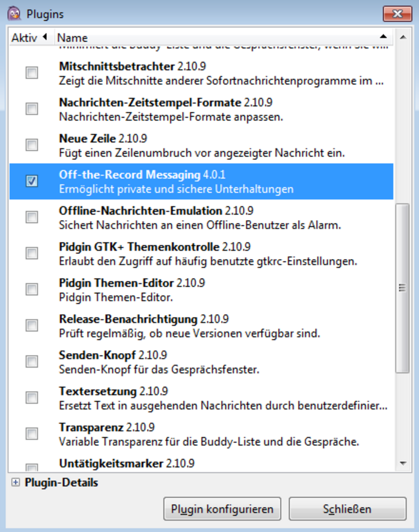Select Pidgin GTK+ Themenkontrolle row

pyautogui.click(x=209, y=254)
